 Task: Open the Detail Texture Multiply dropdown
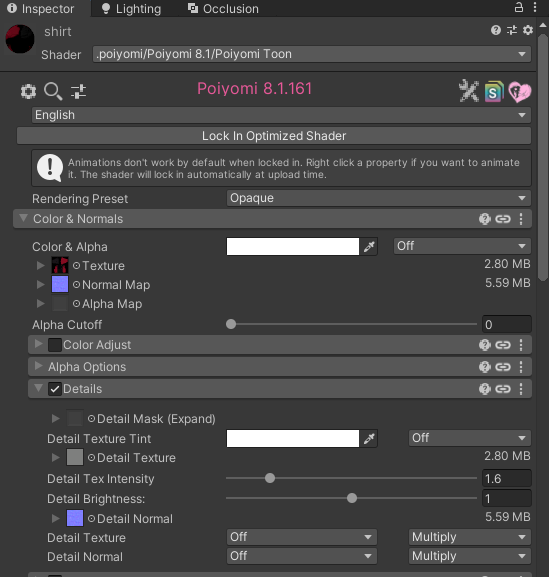470,537
